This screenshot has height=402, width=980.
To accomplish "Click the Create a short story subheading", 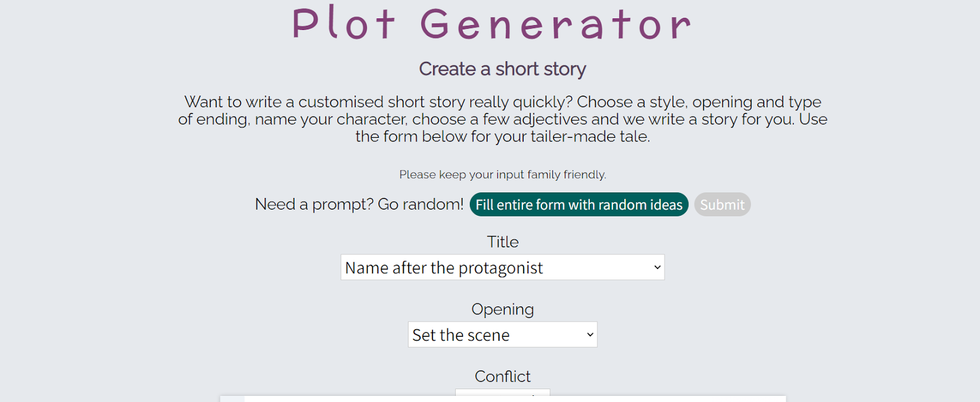I will pyautogui.click(x=502, y=69).
